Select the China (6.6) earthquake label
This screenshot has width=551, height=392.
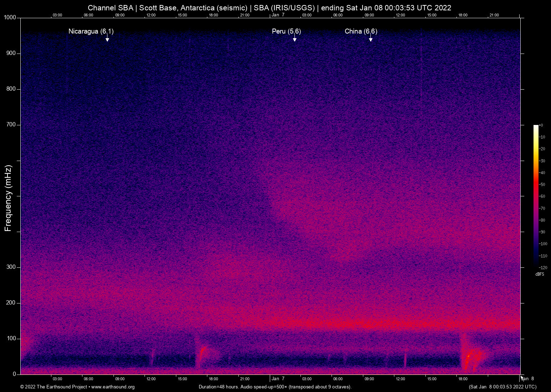point(361,31)
